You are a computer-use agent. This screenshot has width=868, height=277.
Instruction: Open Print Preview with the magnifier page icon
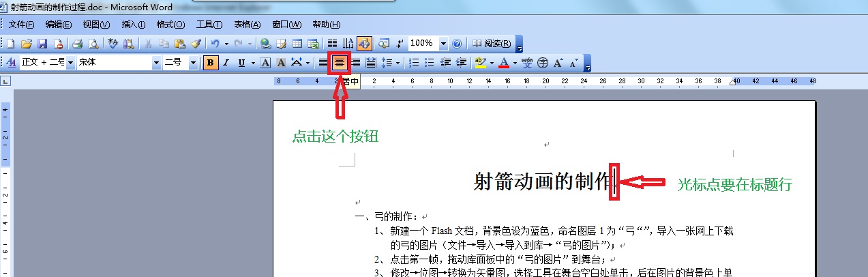coord(93,44)
